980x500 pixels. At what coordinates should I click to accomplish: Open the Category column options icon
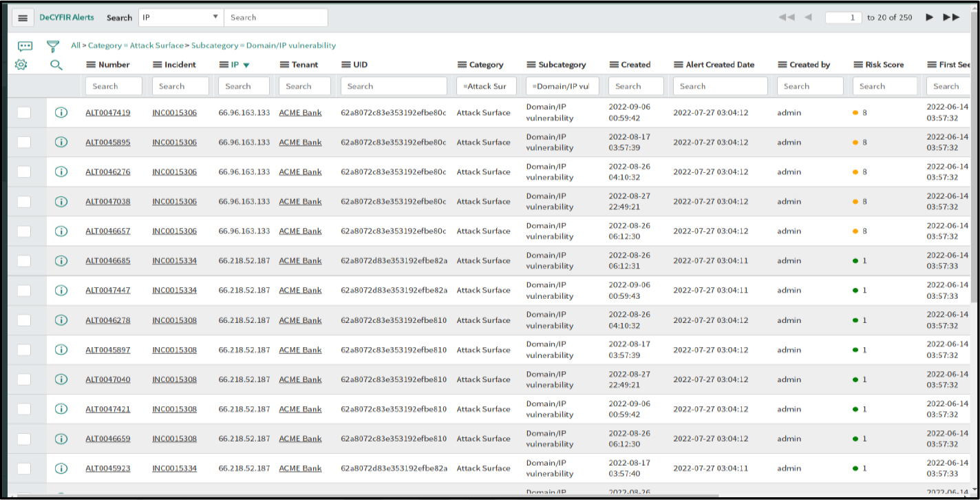(x=462, y=65)
